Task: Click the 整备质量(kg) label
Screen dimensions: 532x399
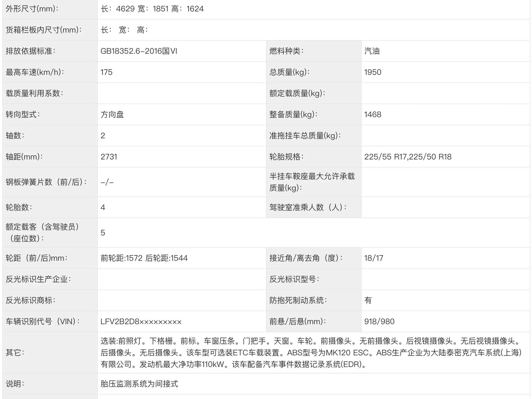Action: coord(293,115)
